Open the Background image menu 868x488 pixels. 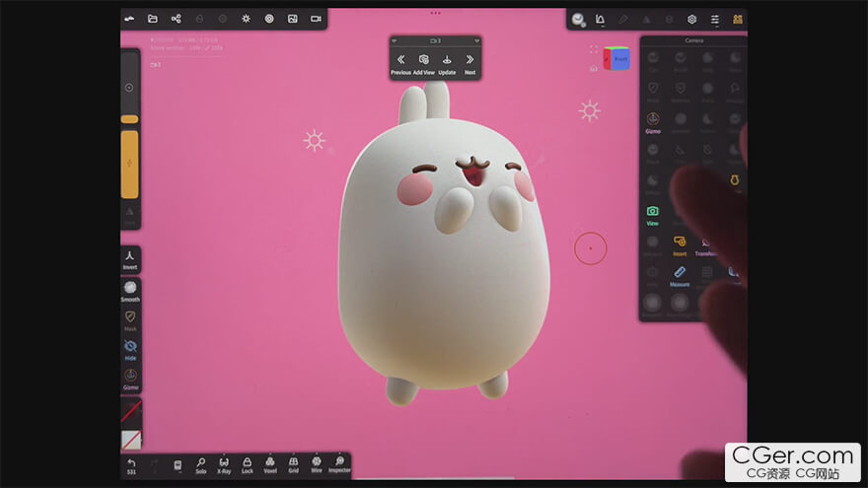(292, 19)
